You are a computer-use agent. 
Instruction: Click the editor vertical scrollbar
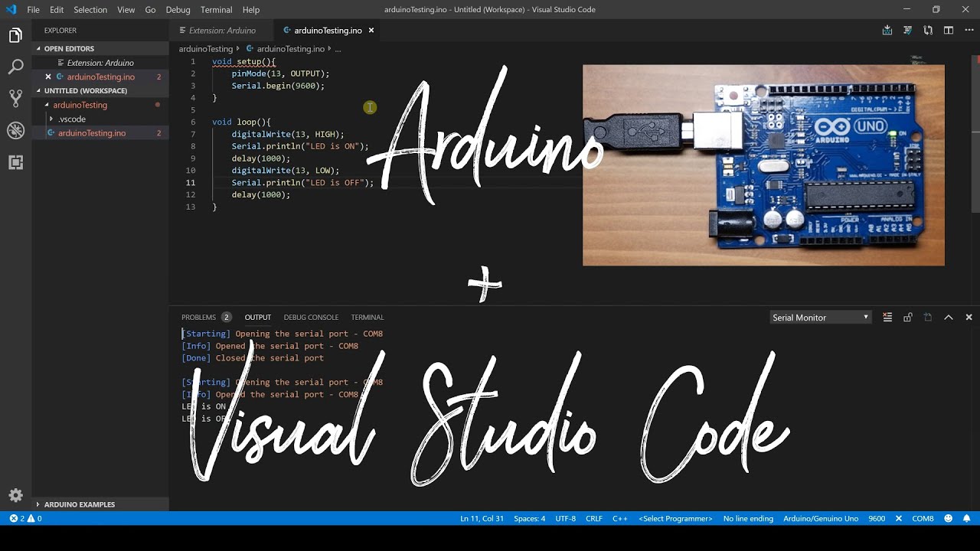[x=975, y=134]
